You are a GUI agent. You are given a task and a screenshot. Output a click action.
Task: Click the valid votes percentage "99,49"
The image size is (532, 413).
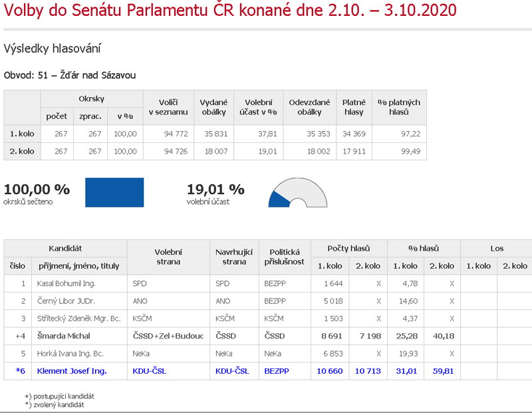[410, 152]
